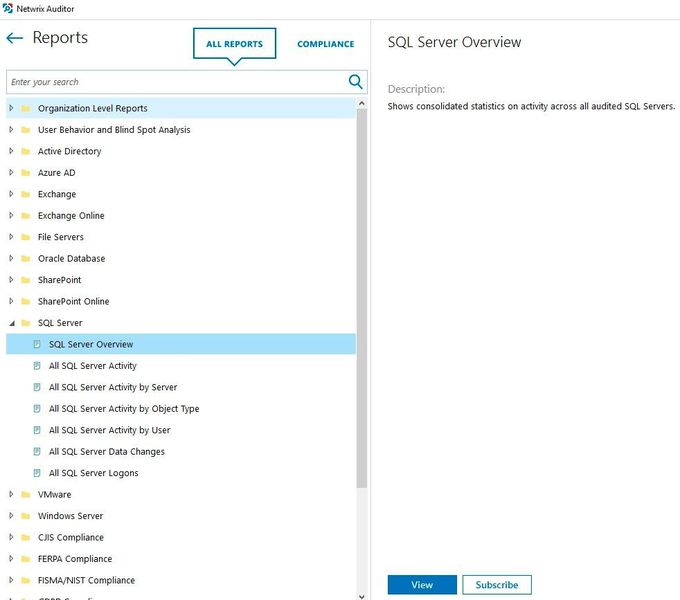
Task: Expand Organization Level Reports node
Action: tap(11, 108)
